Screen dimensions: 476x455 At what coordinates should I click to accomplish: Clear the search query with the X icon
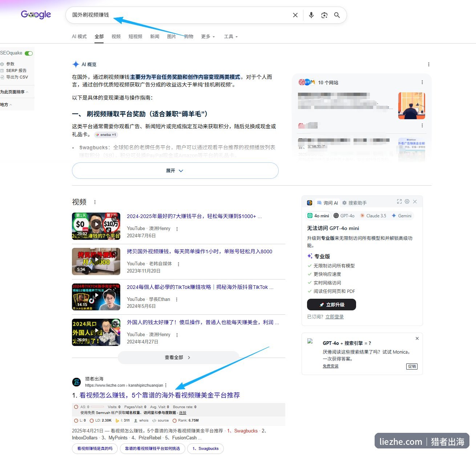295,15
